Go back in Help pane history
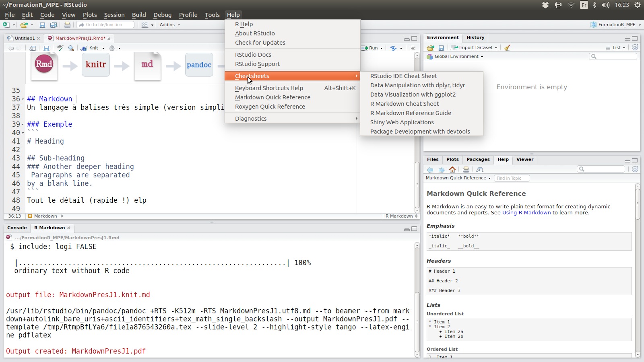644x362 pixels. (x=430, y=170)
